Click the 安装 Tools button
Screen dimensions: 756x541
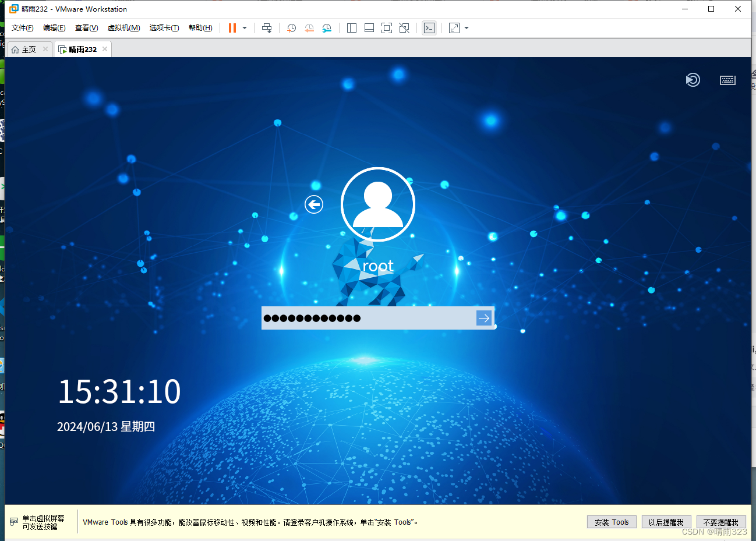point(612,522)
